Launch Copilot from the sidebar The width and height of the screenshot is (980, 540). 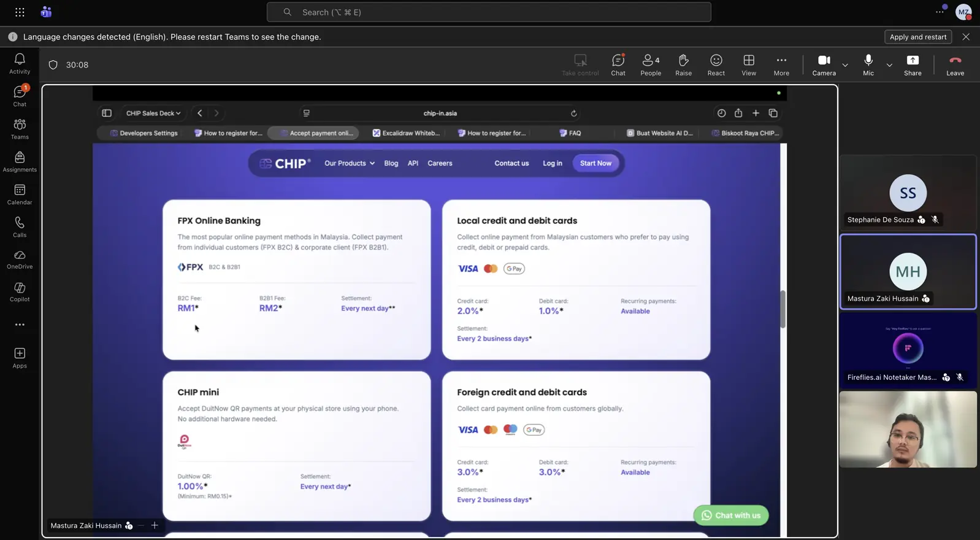tap(20, 291)
